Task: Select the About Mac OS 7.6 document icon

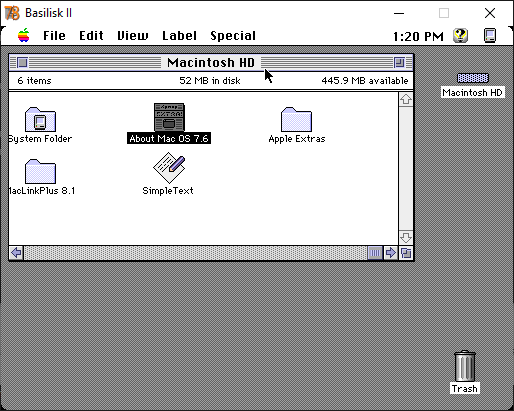Action: (x=169, y=117)
